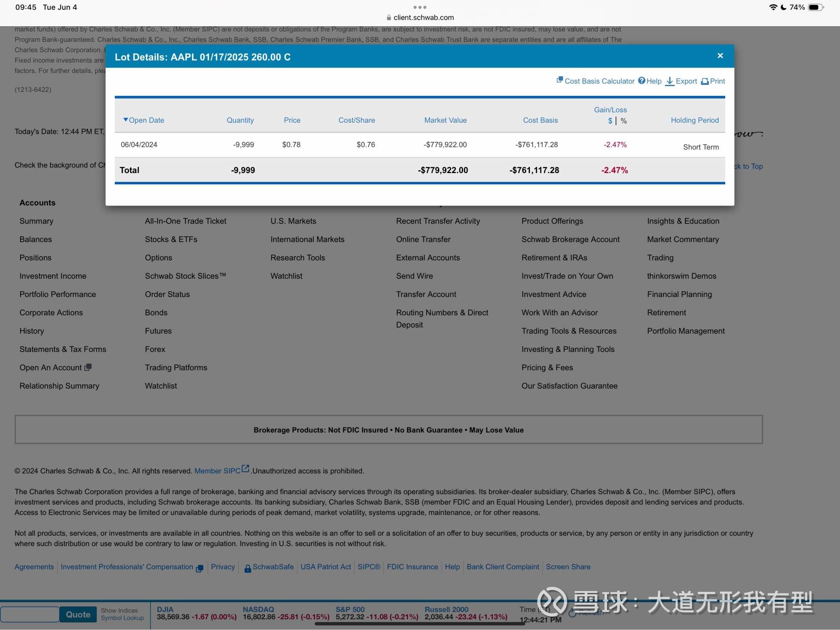840x630 pixels.
Task: Open U.S. Markets research link
Action: [293, 221]
